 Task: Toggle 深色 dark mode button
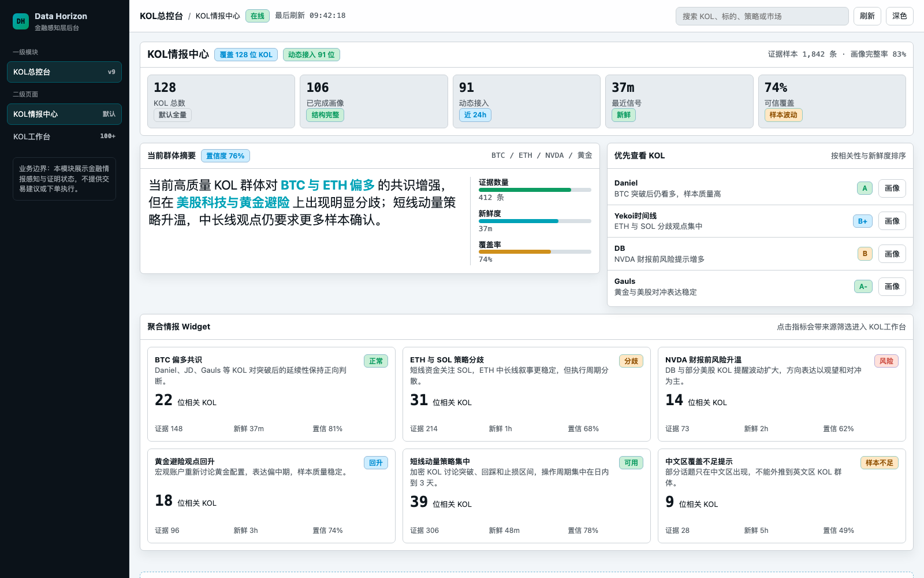click(x=899, y=16)
